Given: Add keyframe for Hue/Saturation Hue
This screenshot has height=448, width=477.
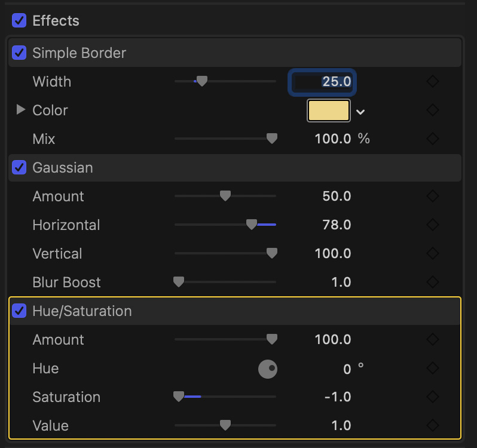Looking at the screenshot, I should click(x=433, y=369).
